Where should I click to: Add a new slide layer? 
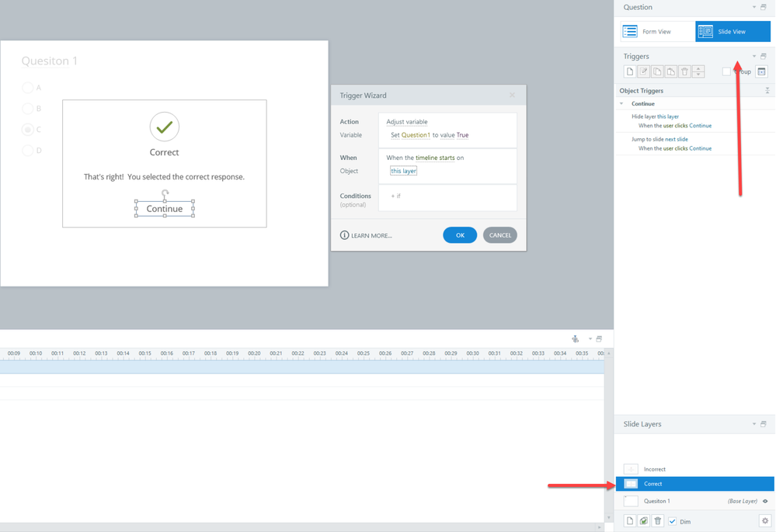point(629,520)
